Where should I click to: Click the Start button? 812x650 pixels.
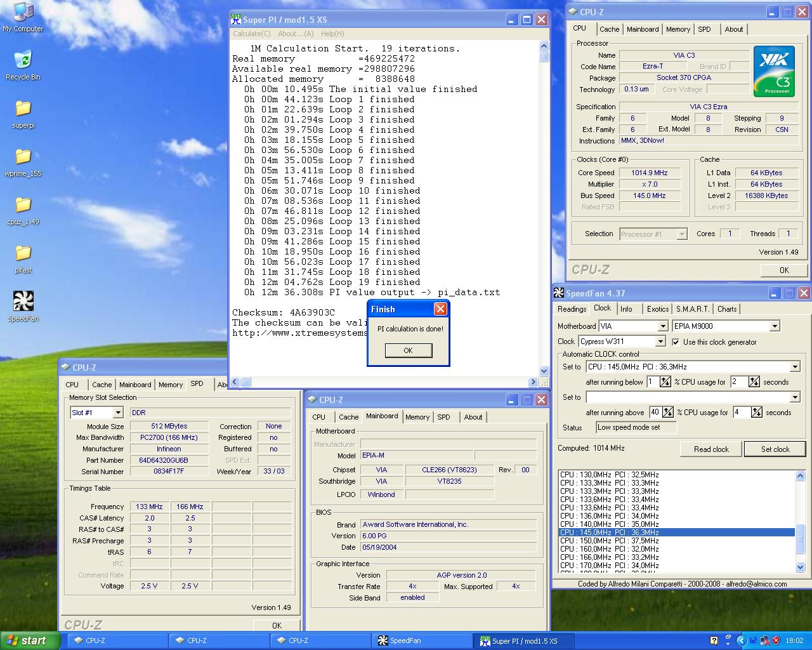[x=30, y=640]
